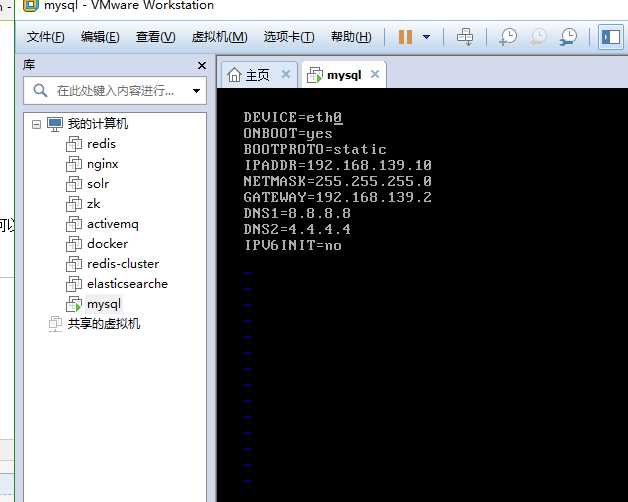Select the nginx virtual machine
Screen dimensions: 628x502
coord(103,163)
